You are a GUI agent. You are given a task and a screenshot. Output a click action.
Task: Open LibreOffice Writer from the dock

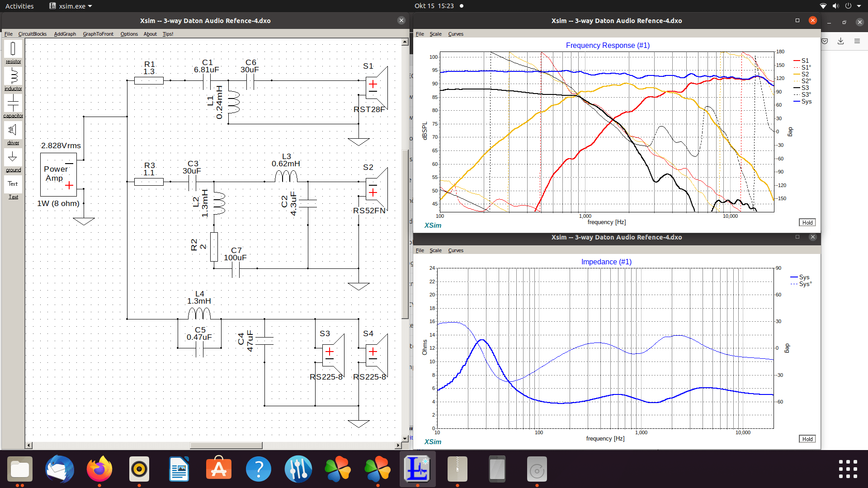coord(179,469)
